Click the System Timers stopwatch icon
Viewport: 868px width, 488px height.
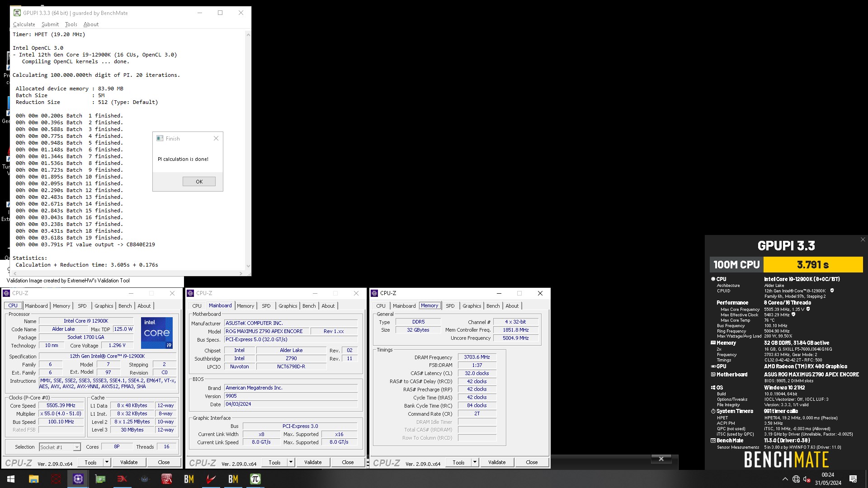coord(713,411)
